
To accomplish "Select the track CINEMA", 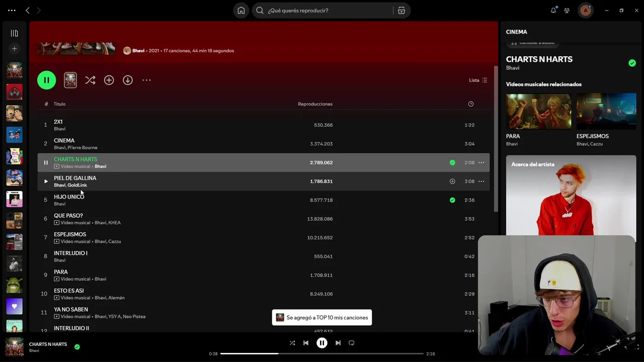I will (263, 144).
